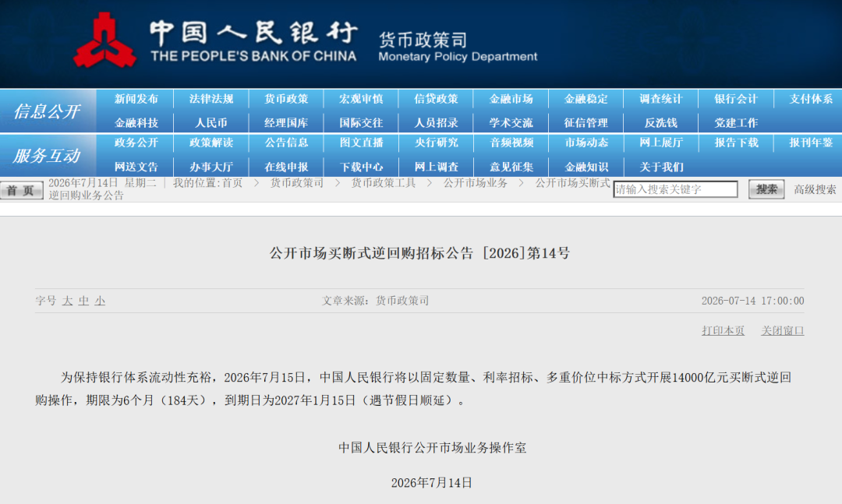Set font size to 小

[x=100, y=301]
